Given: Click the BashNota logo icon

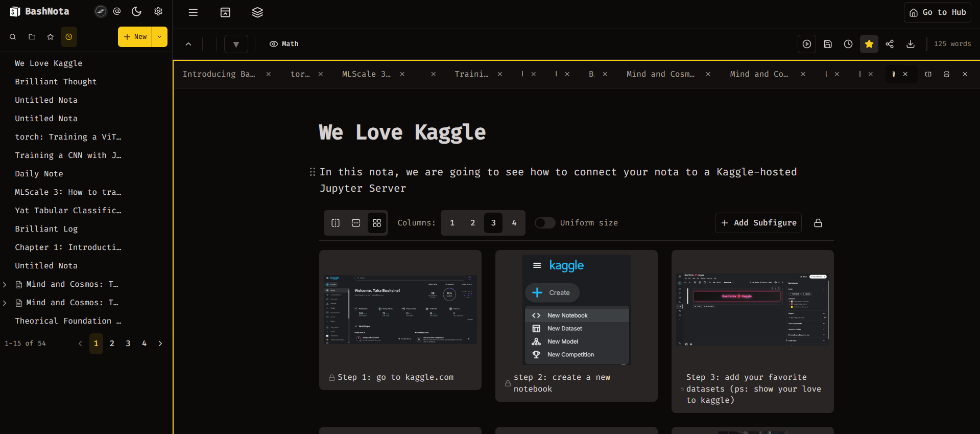Looking at the screenshot, I should coord(15,11).
